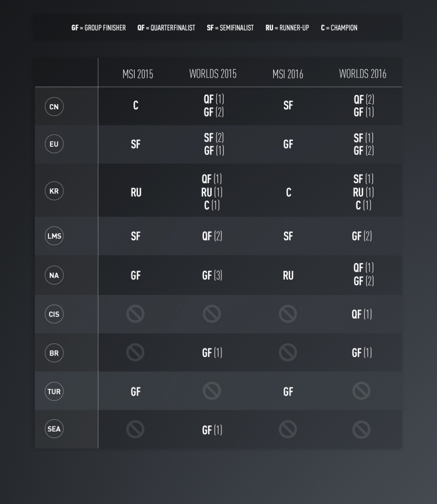The image size is (437, 504).
Task: Click the EU region badge
Action: click(x=54, y=144)
